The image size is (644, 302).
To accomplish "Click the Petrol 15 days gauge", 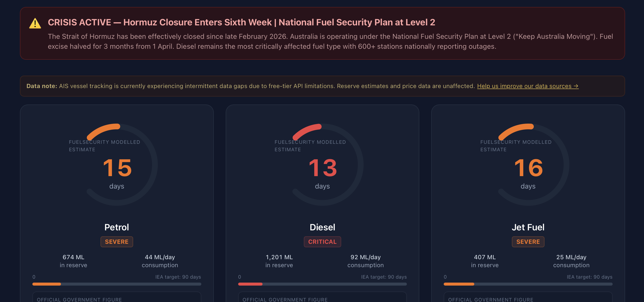I will click(117, 165).
